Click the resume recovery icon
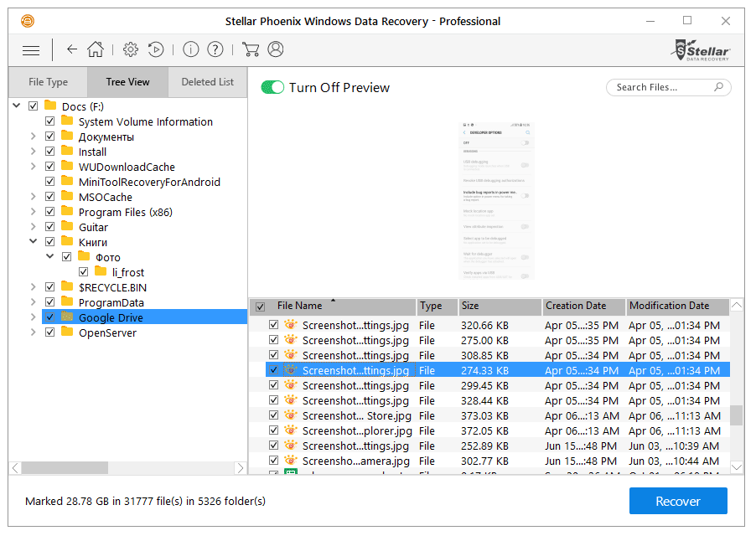Screen dimensions: 756x541 click(156, 49)
